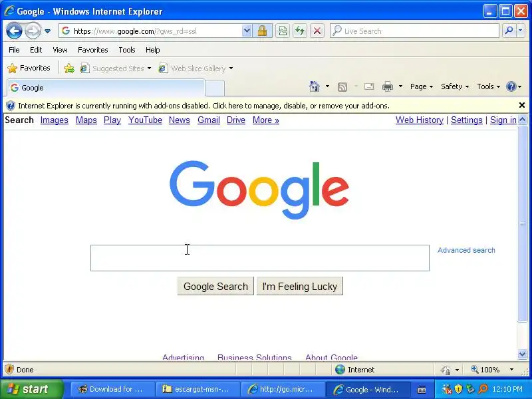Open the Web History link

420,120
